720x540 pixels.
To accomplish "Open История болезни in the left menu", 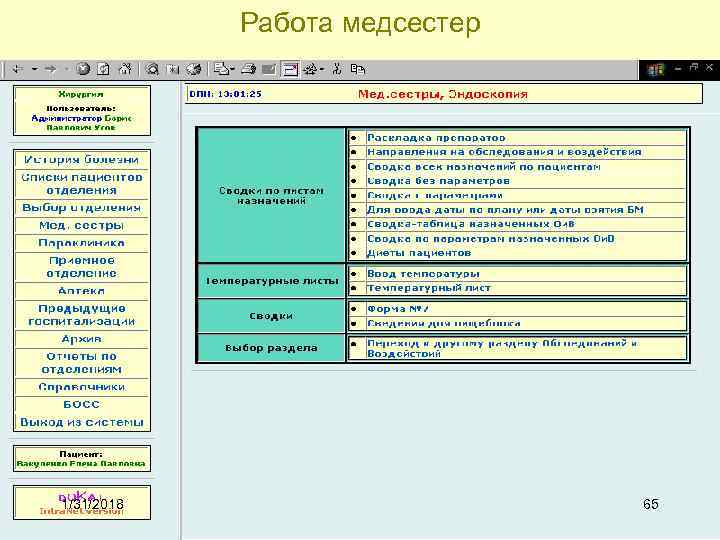I will [x=82, y=160].
